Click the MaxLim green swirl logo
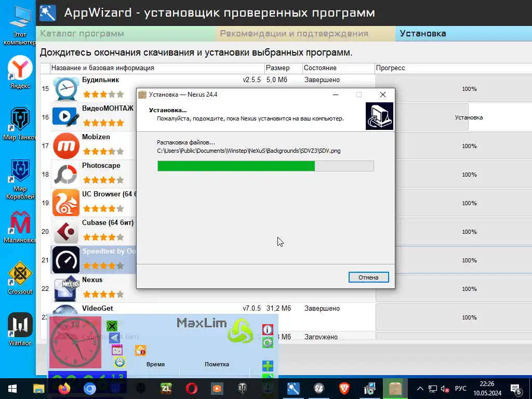 point(240,331)
